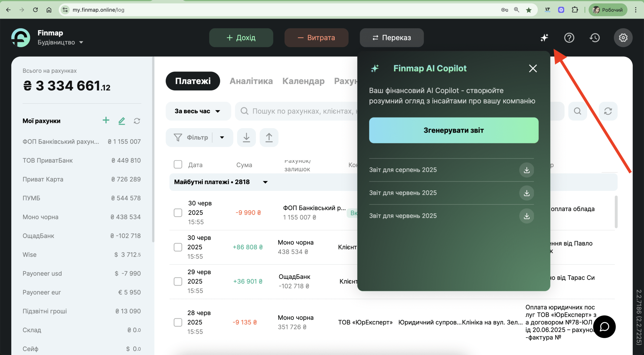This screenshot has width=644, height=355.
Task: Go back in the browser
Action: tap(8, 10)
